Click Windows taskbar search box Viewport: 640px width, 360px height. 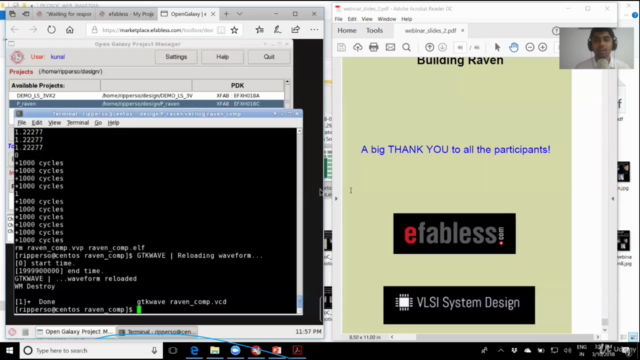(x=91, y=351)
